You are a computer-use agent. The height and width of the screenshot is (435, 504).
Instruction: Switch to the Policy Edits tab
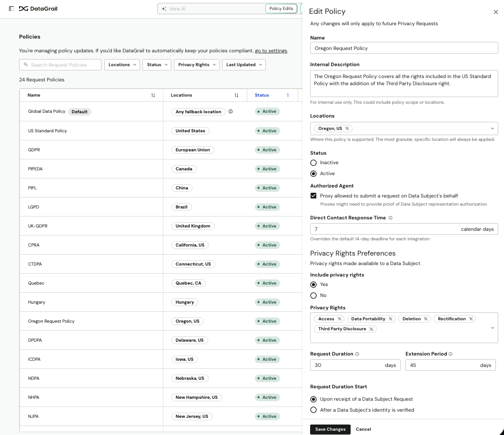tap(281, 9)
